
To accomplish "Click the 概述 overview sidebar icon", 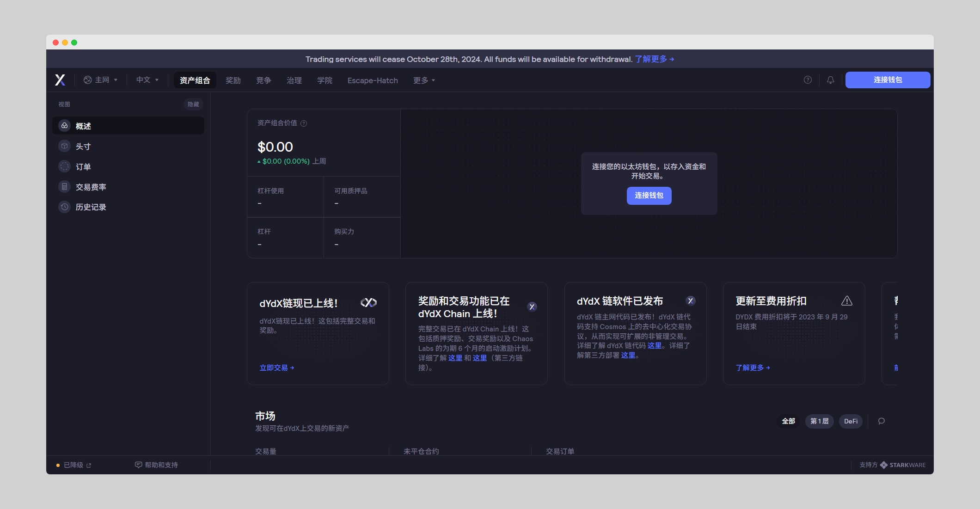I will (65, 126).
